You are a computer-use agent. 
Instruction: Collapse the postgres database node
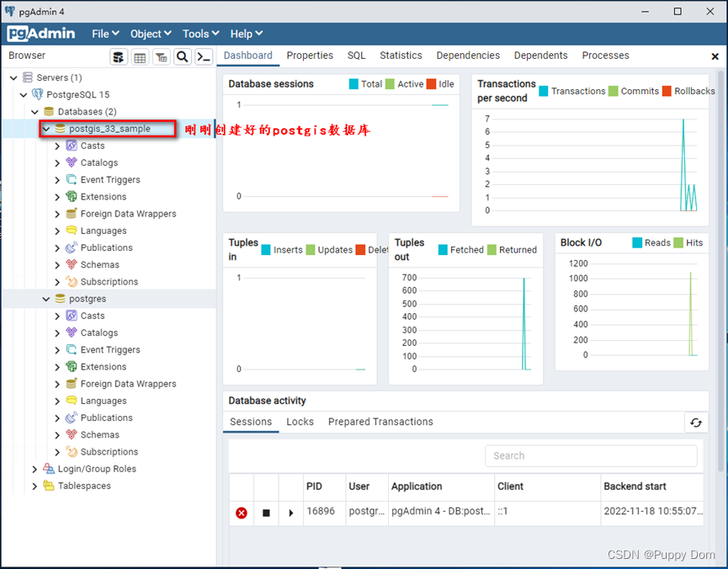coord(46,299)
